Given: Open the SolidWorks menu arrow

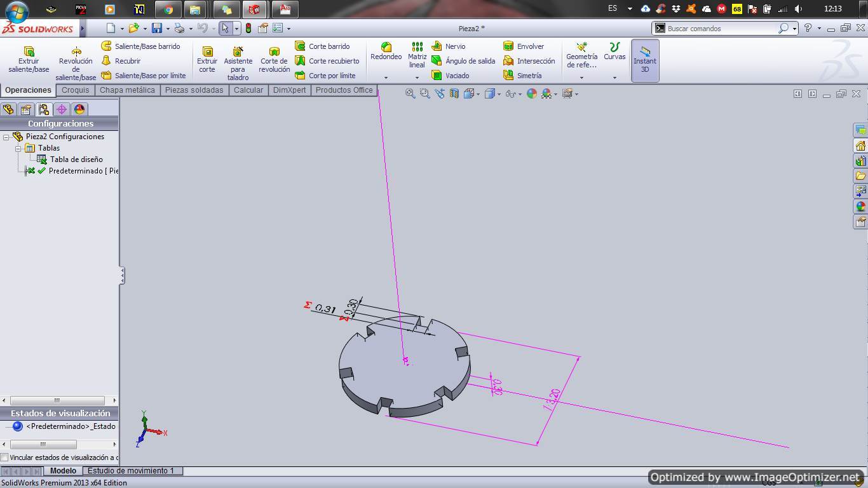Looking at the screenshot, I should [82, 29].
